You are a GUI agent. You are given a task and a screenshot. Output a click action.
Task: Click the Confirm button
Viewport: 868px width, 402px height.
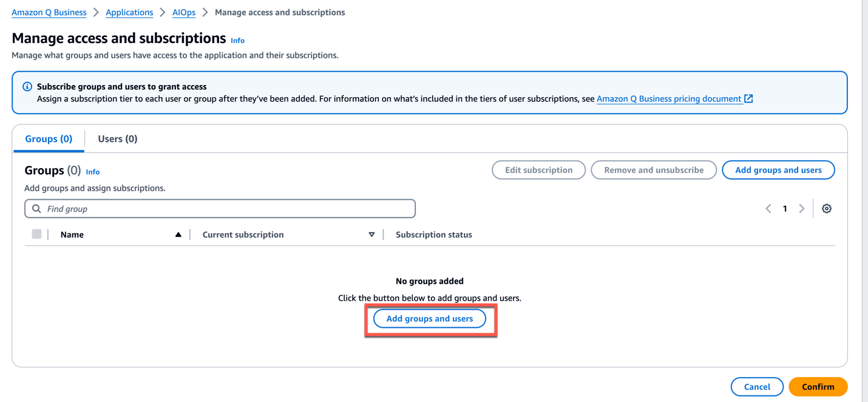pyautogui.click(x=818, y=387)
